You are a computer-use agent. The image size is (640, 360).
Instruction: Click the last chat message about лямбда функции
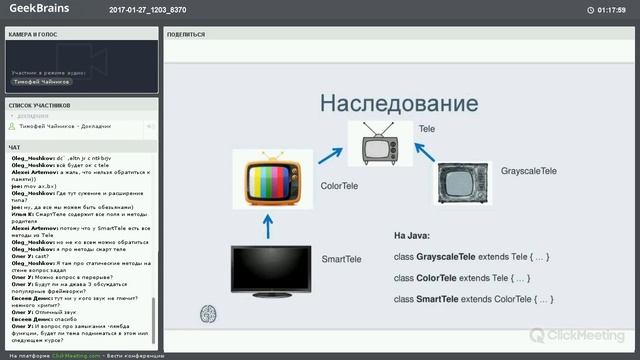[x=80, y=333]
